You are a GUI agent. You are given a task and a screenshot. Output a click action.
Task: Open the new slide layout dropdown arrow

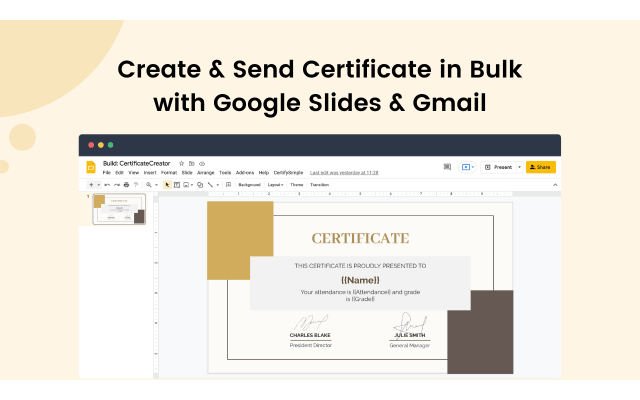pos(99,185)
